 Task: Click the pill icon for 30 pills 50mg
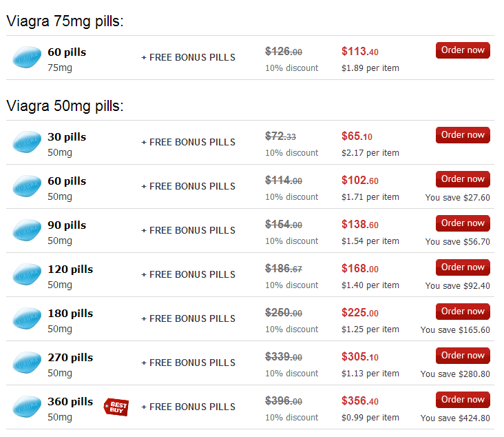click(x=27, y=142)
